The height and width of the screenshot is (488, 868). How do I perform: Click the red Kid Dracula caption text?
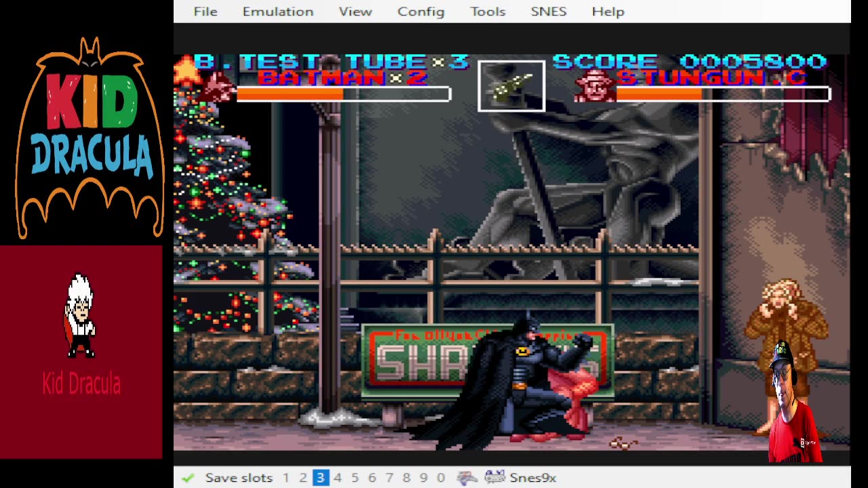click(x=81, y=384)
